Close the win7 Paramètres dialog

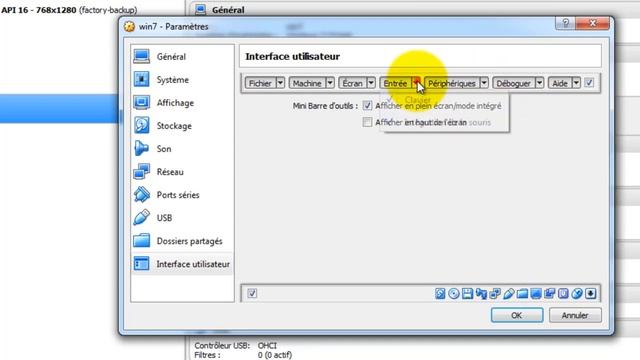(x=592, y=23)
